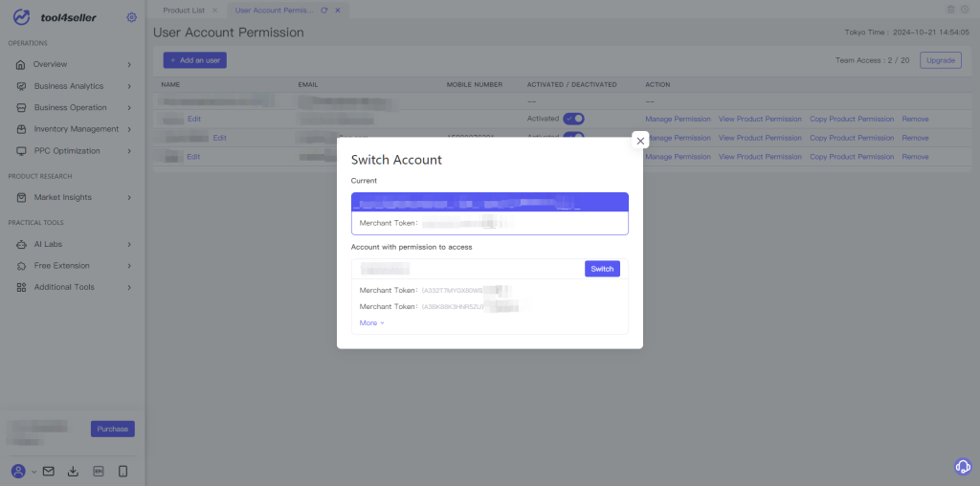Screen dimensions: 980x486
Task: Click the Upgrade button
Action: click(x=941, y=60)
